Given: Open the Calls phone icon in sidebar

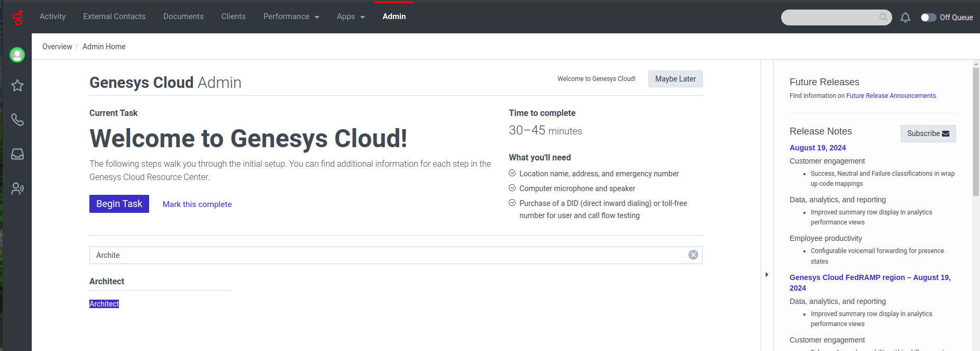Looking at the screenshot, I should [x=17, y=120].
